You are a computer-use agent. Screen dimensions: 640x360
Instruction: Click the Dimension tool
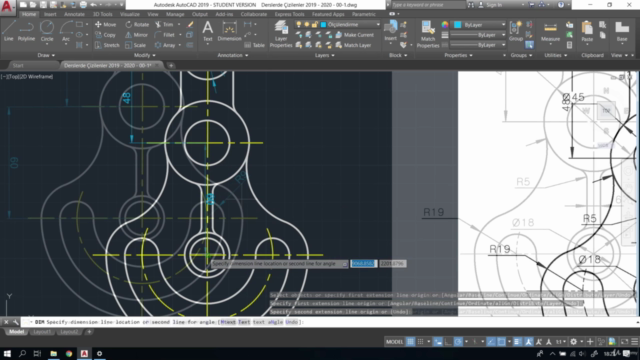click(x=229, y=31)
